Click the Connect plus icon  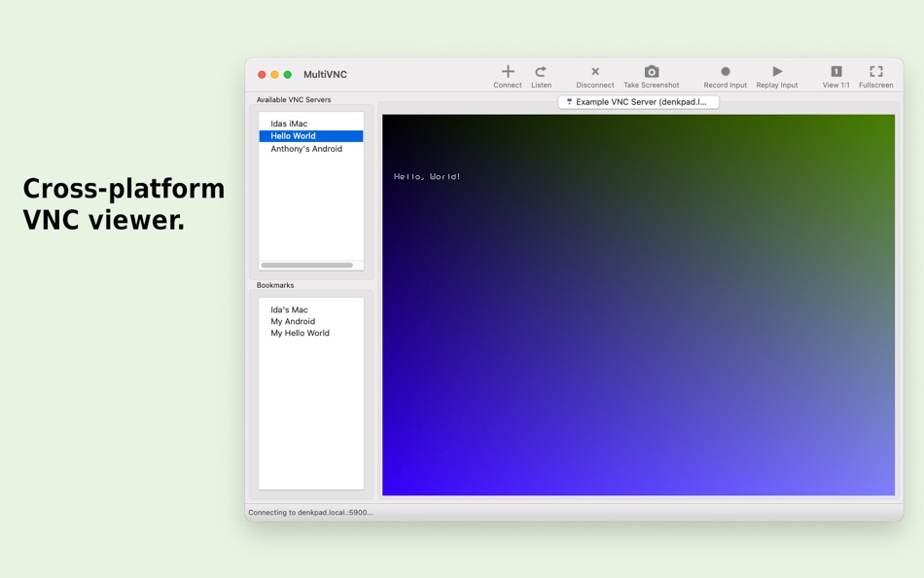tap(508, 72)
